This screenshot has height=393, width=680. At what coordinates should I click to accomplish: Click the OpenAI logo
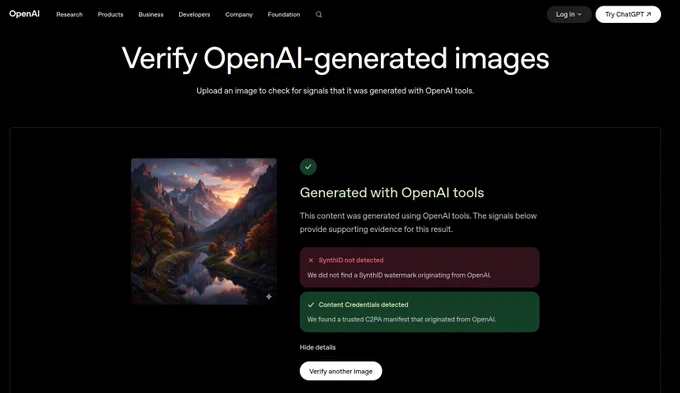pyautogui.click(x=24, y=14)
